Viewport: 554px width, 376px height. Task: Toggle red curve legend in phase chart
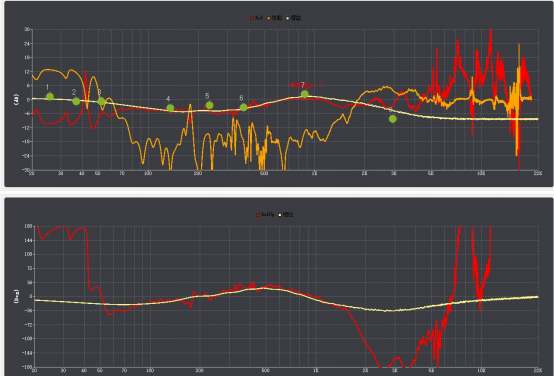pos(265,215)
